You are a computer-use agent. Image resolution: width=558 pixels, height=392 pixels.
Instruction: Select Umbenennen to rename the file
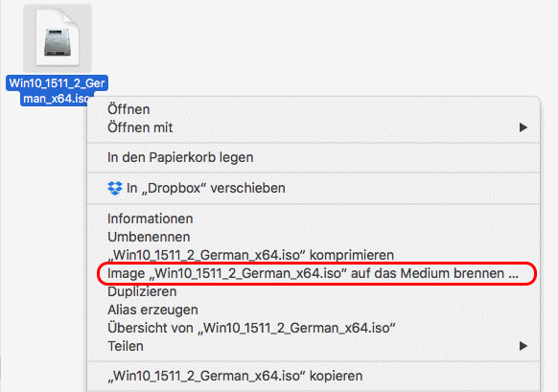coord(314,237)
